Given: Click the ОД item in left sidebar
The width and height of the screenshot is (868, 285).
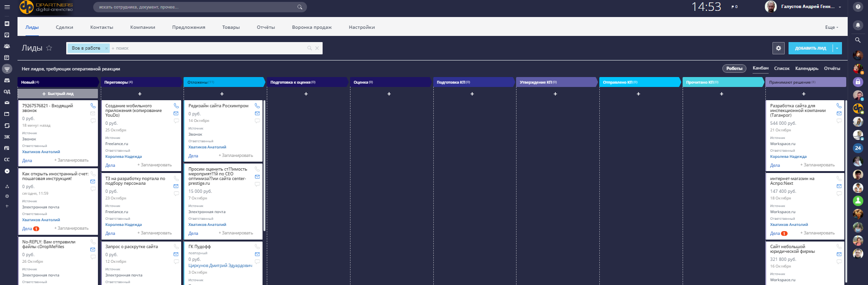Looking at the screenshot, I should [7, 92].
